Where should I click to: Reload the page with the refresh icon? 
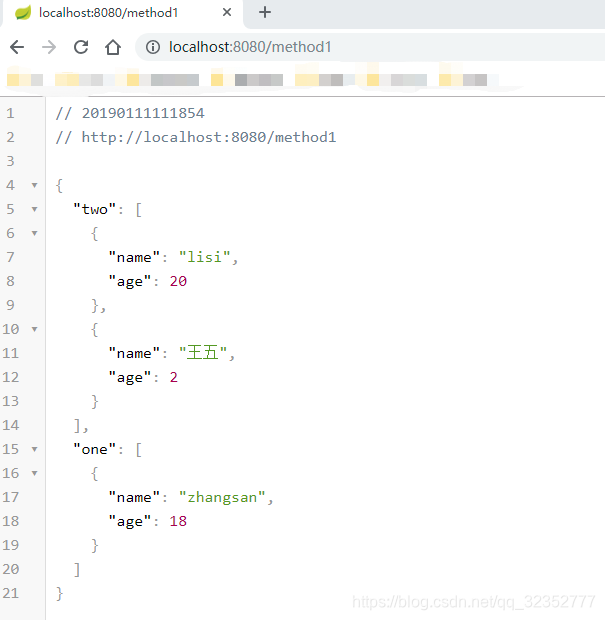click(x=81, y=47)
